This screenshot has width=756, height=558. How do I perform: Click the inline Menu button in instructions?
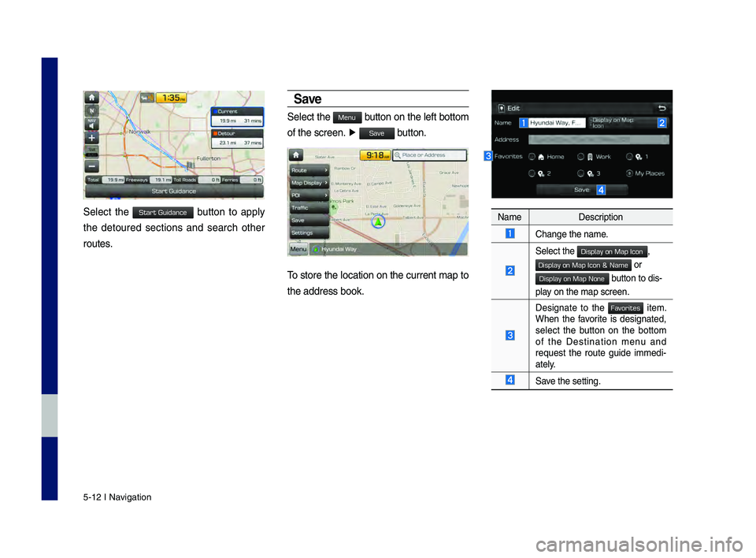pyautogui.click(x=346, y=117)
